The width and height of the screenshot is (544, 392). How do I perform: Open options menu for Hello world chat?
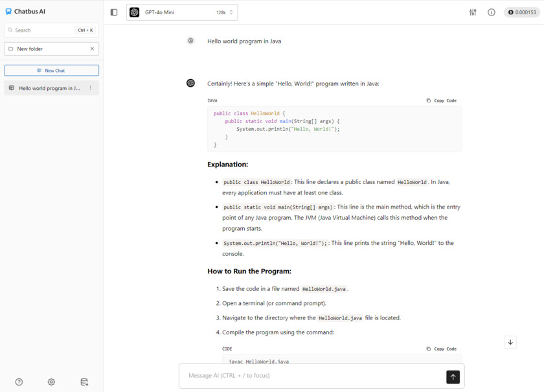click(x=91, y=88)
